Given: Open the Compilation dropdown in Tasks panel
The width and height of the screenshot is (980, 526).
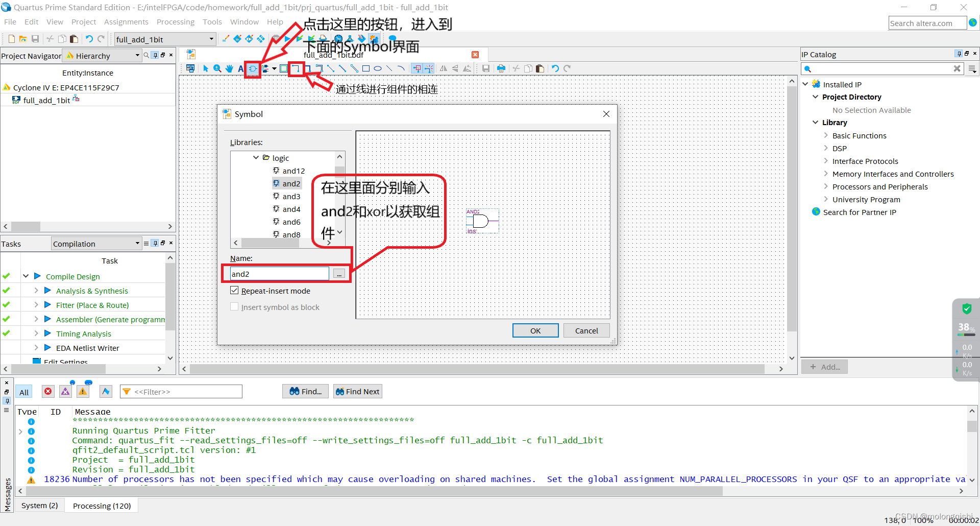Looking at the screenshot, I should coord(96,244).
